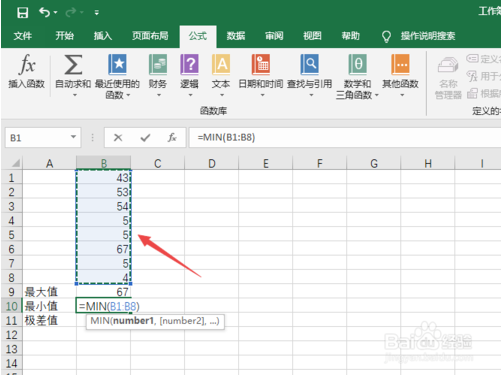Expand the 其他函数 dropdown arrow
The height and width of the screenshot is (375, 502).
(402, 95)
